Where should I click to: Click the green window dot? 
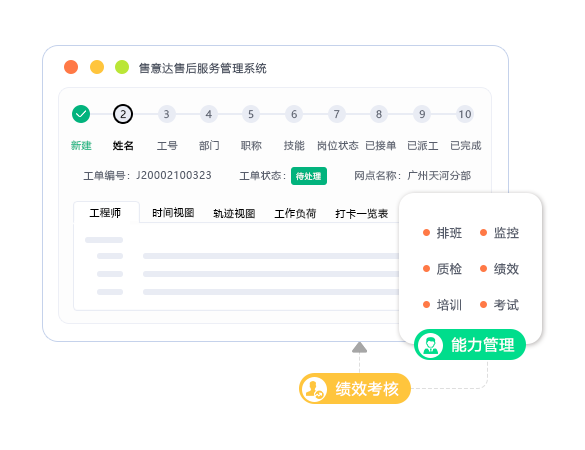122,67
